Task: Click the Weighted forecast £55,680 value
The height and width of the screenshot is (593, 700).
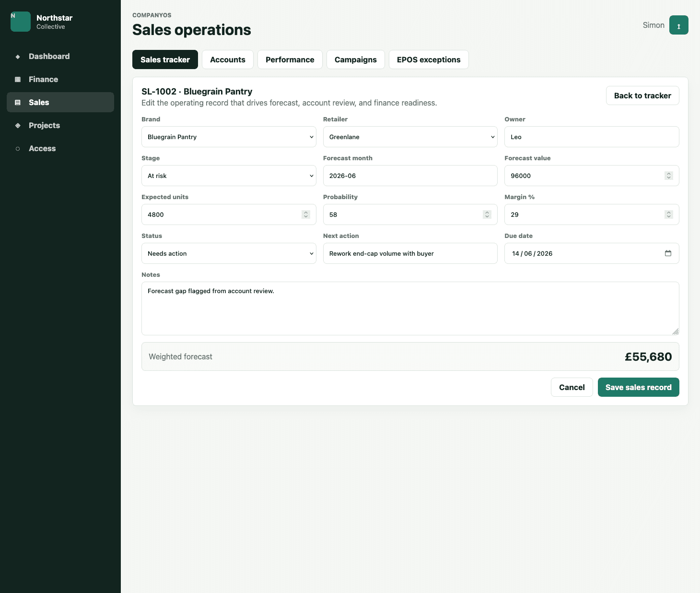Action: (x=648, y=356)
